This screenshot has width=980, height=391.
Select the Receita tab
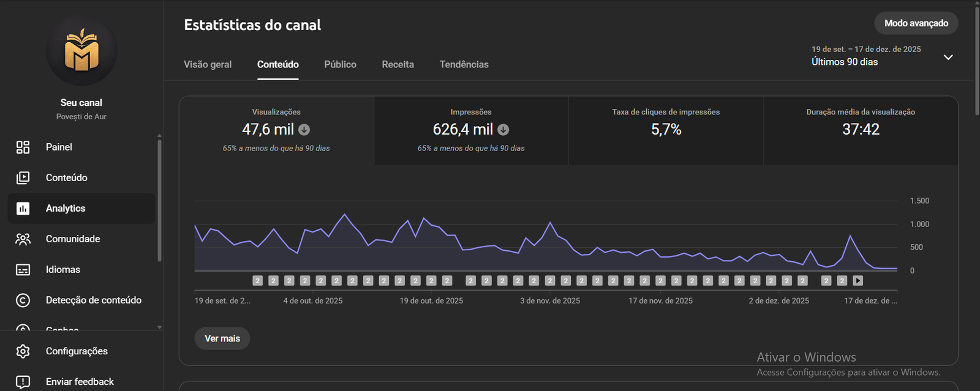[398, 64]
